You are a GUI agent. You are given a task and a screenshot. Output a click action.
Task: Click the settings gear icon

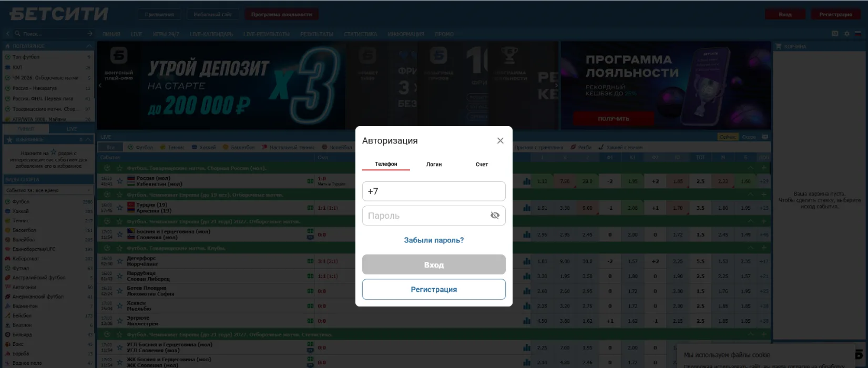point(846,34)
